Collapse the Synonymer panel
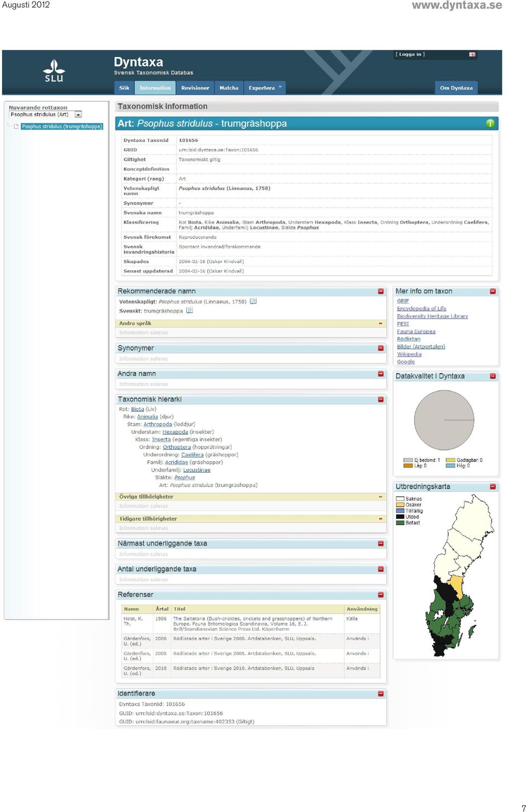The width and height of the screenshot is (526, 812). click(x=381, y=348)
